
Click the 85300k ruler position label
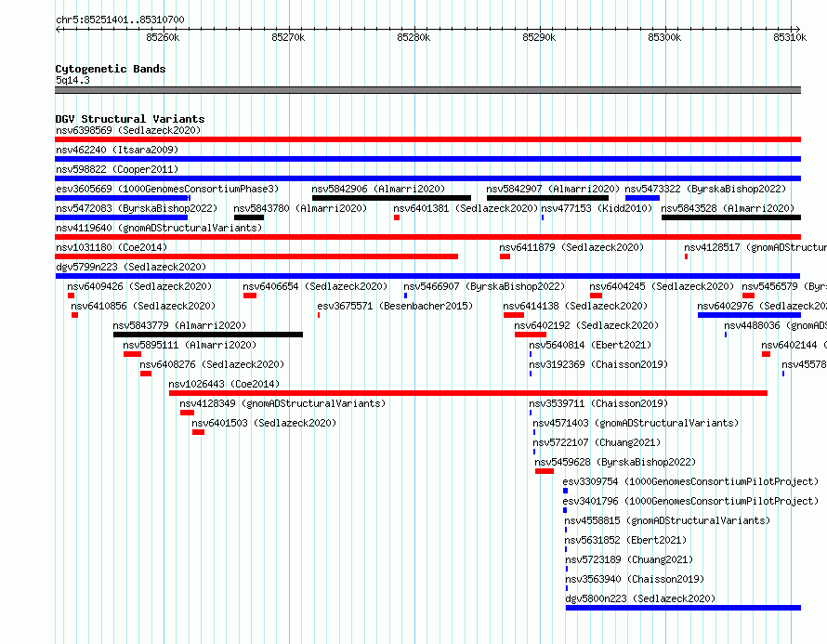(664, 37)
